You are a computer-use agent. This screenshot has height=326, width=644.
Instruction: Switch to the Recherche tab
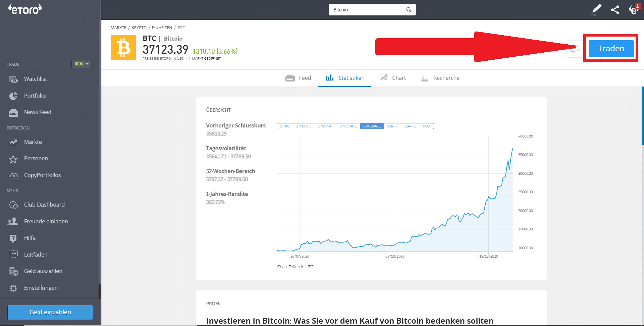[x=440, y=78]
